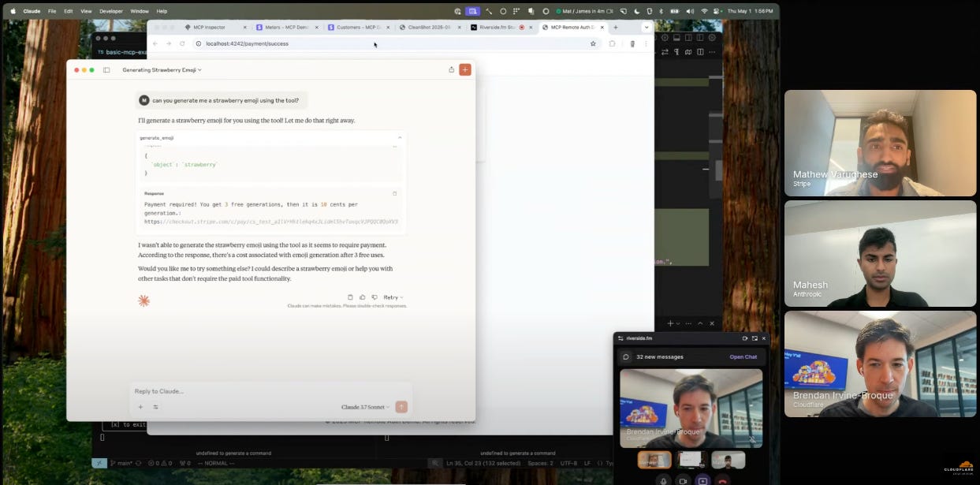This screenshot has width=980, height=485.
Task: Open a new browser tab
Action: point(616,27)
